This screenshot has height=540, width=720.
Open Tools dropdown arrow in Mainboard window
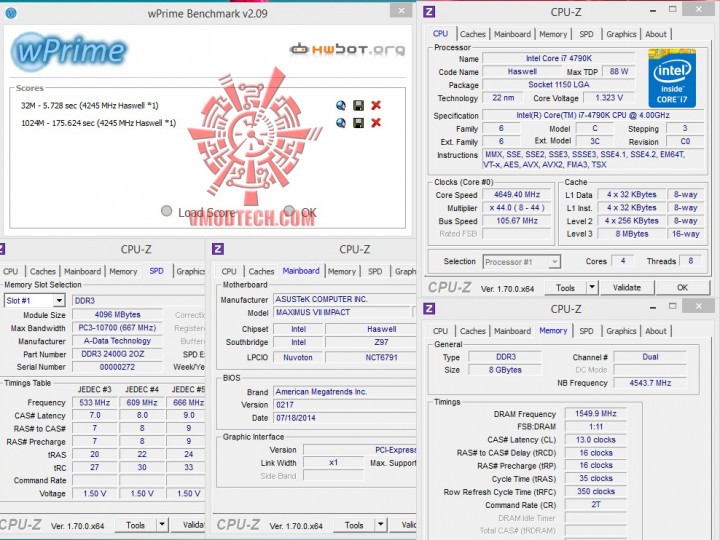click(x=381, y=524)
